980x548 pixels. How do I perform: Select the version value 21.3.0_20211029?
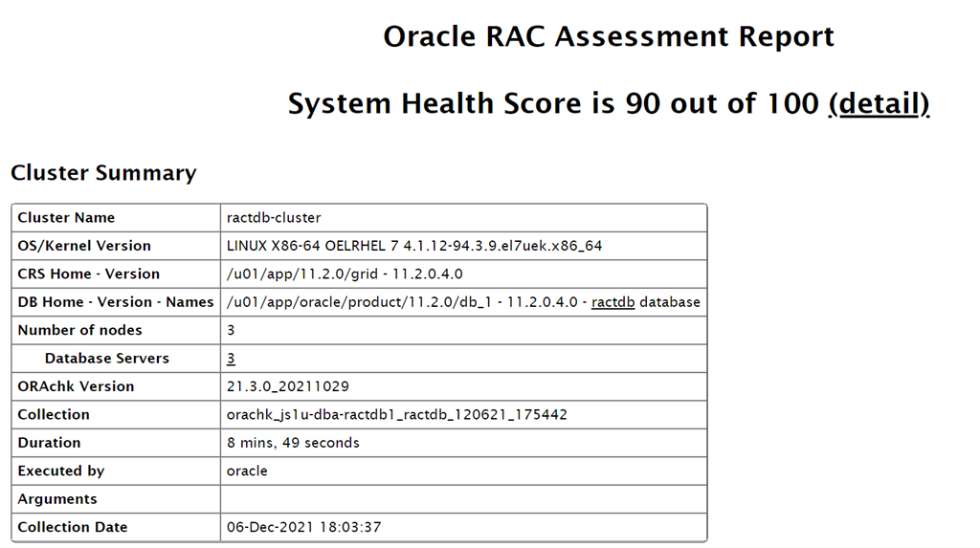287,386
